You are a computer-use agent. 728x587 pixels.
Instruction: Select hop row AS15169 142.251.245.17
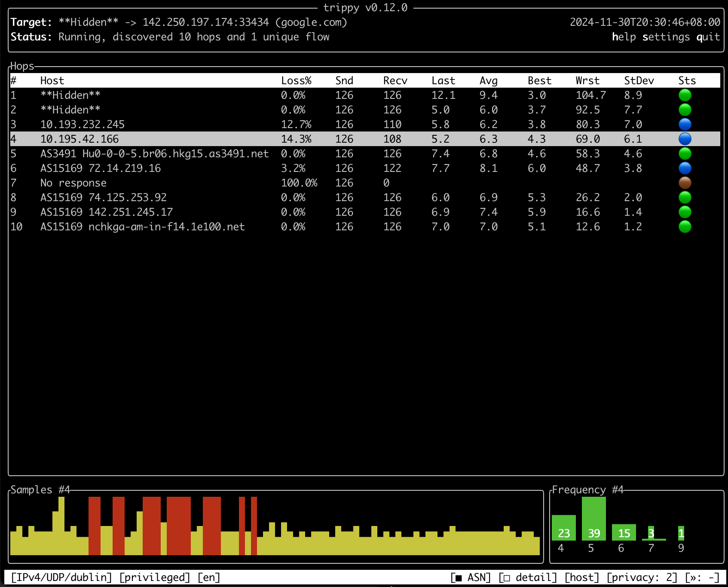(x=365, y=212)
